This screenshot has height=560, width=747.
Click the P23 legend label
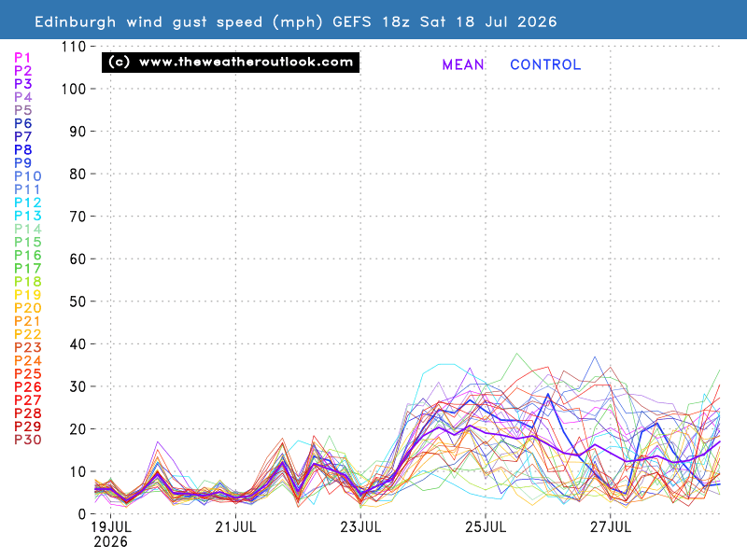coord(28,347)
